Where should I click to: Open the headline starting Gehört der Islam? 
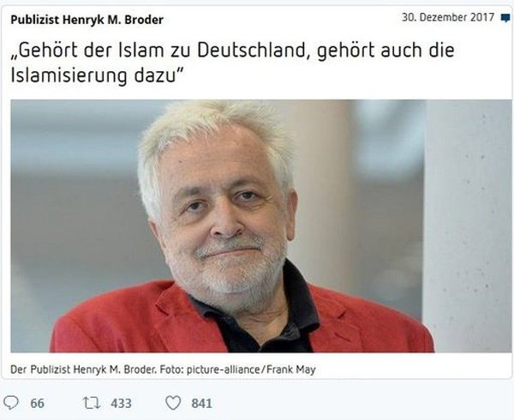click(x=232, y=63)
